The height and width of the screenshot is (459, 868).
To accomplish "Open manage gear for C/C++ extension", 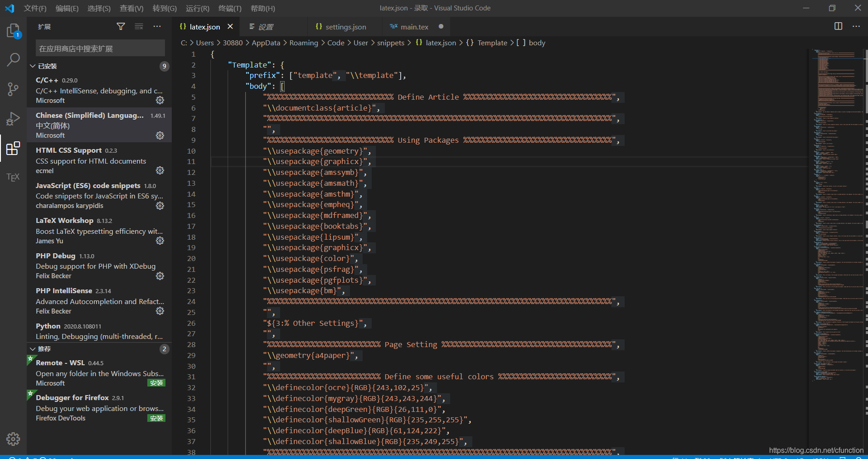I will [160, 100].
